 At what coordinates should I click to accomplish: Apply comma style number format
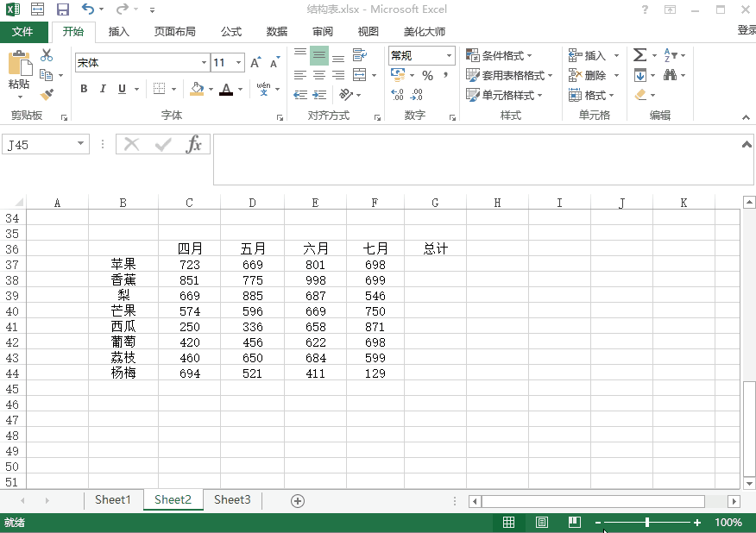446,75
